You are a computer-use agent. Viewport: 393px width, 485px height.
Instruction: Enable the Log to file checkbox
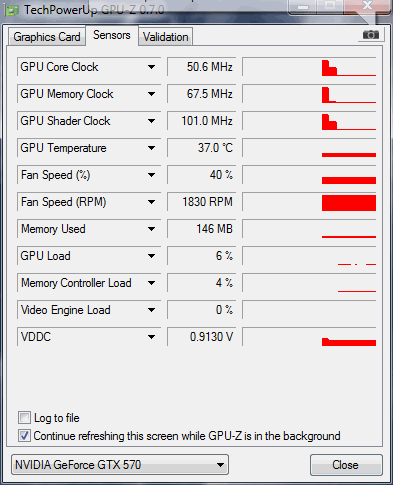pos(24,418)
